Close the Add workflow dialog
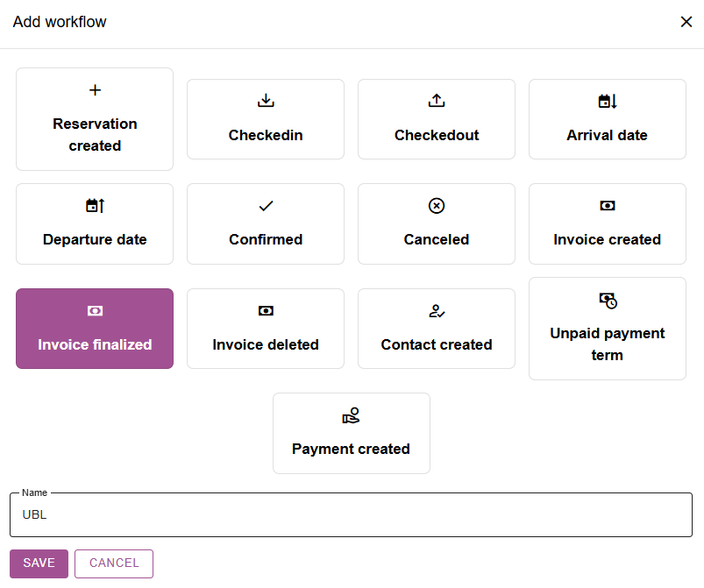Viewport: 704px width, 588px height. pyautogui.click(x=686, y=22)
